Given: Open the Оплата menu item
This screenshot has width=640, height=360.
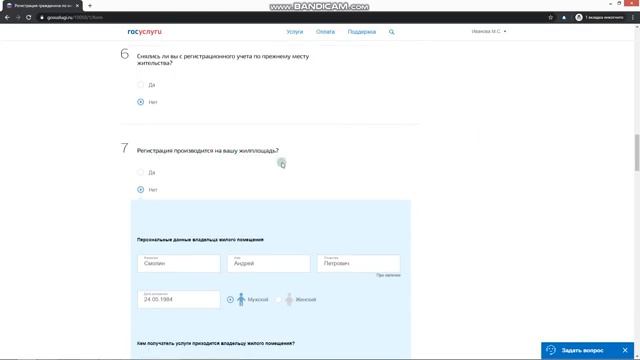Looking at the screenshot, I should (x=325, y=32).
